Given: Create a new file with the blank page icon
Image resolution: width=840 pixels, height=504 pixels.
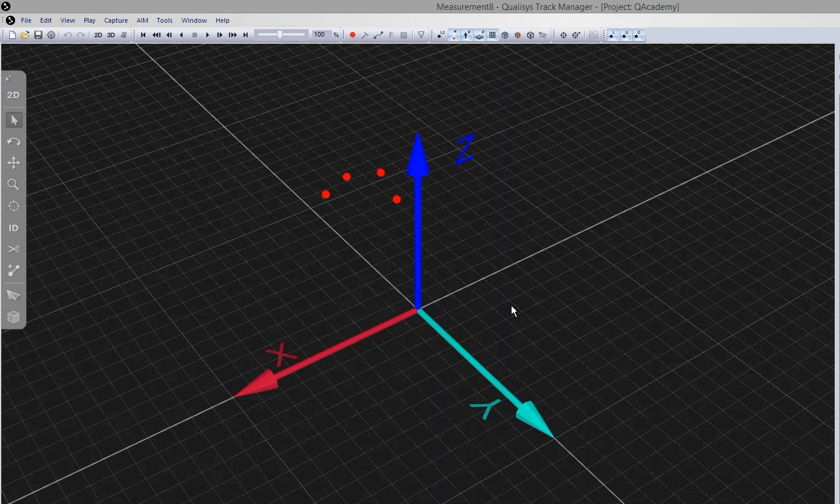Looking at the screenshot, I should click(12, 35).
